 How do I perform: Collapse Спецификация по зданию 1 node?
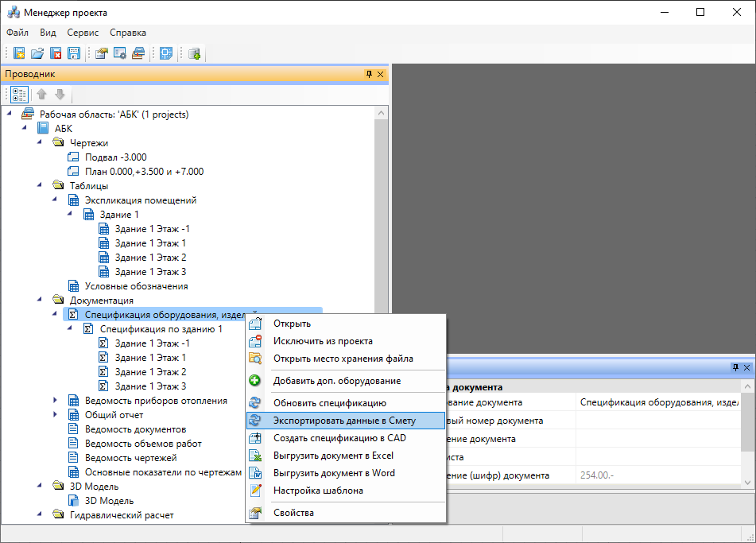click(x=69, y=328)
